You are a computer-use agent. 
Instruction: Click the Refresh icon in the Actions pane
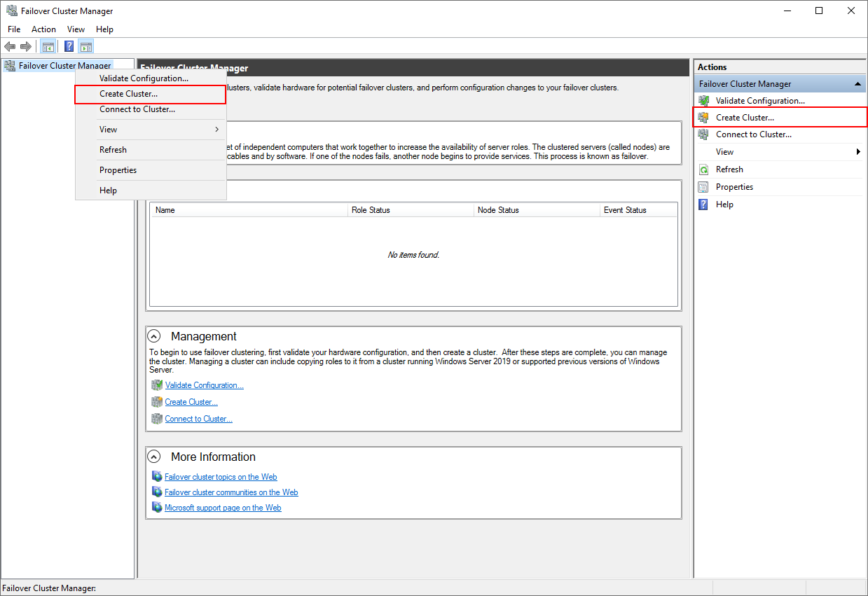pos(703,169)
